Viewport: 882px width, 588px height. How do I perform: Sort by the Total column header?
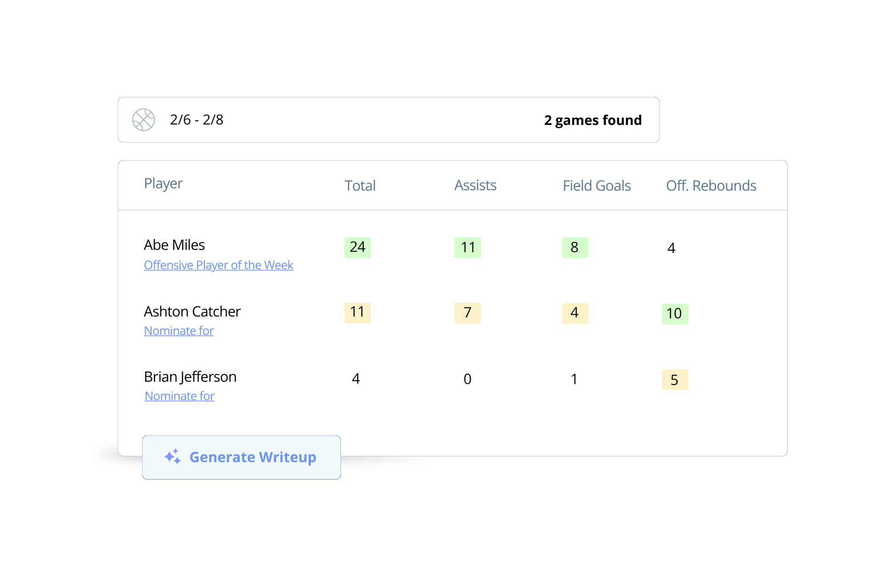[360, 186]
